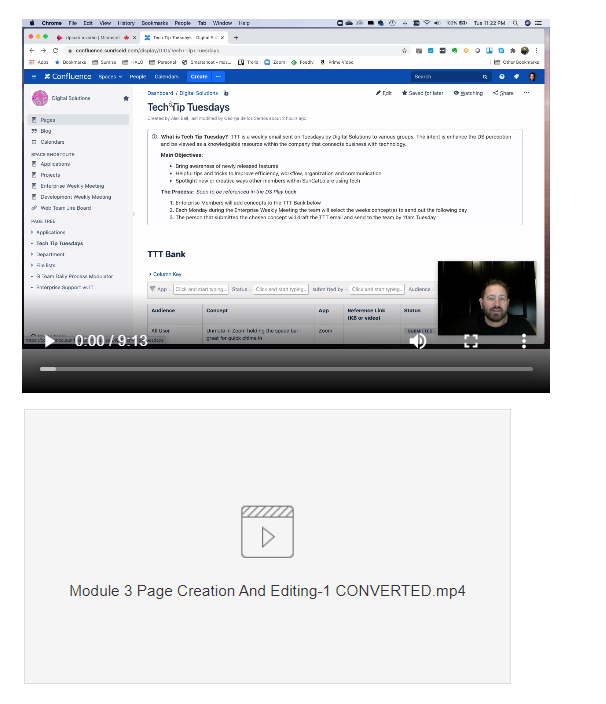The width and height of the screenshot is (606, 704).
Task: Switch to the Tech Tip Tuesdays browser tab
Action: click(184, 38)
